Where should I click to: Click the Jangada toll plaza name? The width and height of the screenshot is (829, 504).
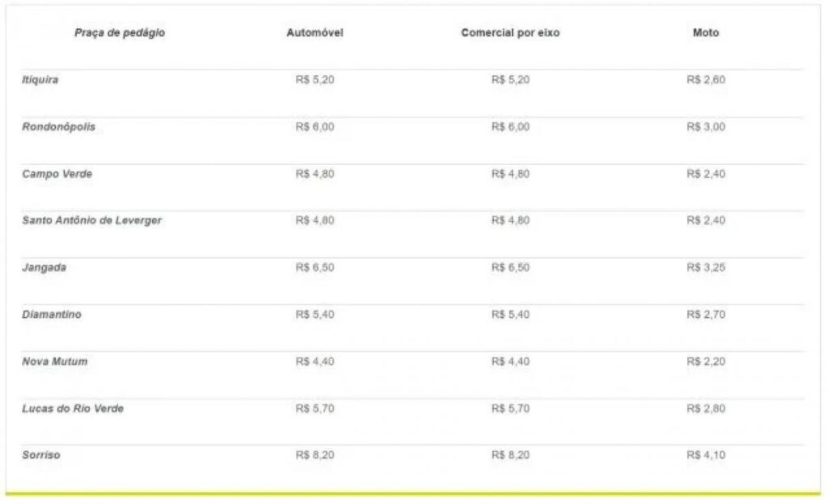(44, 268)
